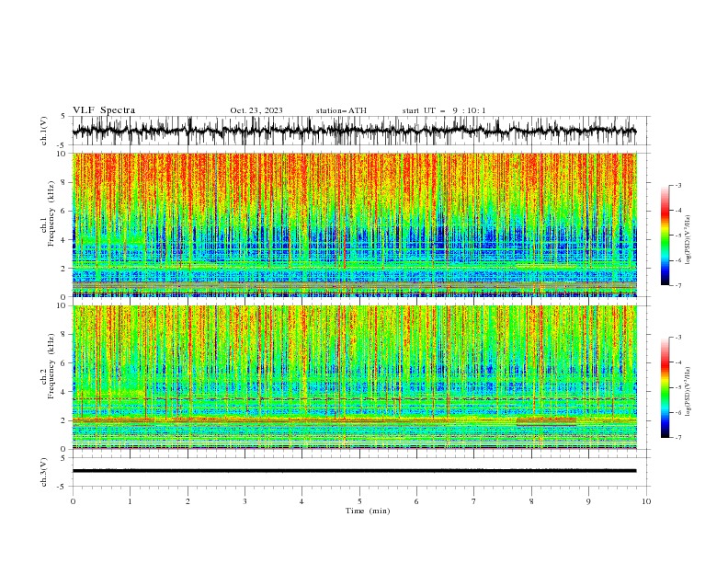
Task: Click the time axis tick label '8'
Action: 531,501
